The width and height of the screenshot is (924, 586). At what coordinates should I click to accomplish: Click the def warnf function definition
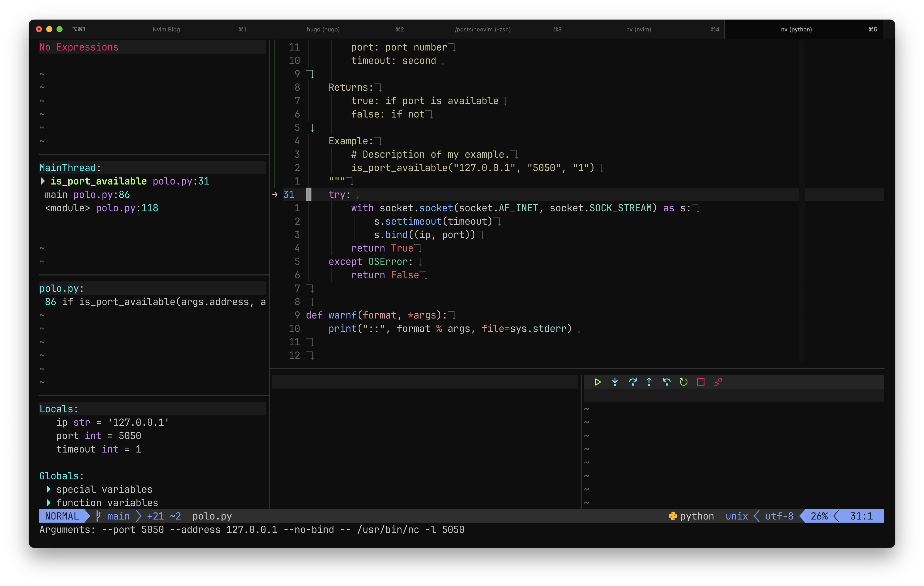376,315
